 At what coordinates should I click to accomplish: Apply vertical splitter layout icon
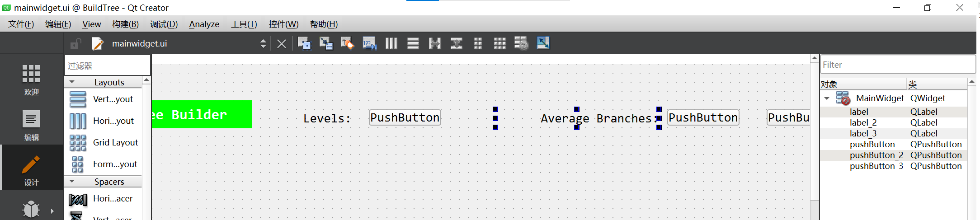click(x=456, y=43)
